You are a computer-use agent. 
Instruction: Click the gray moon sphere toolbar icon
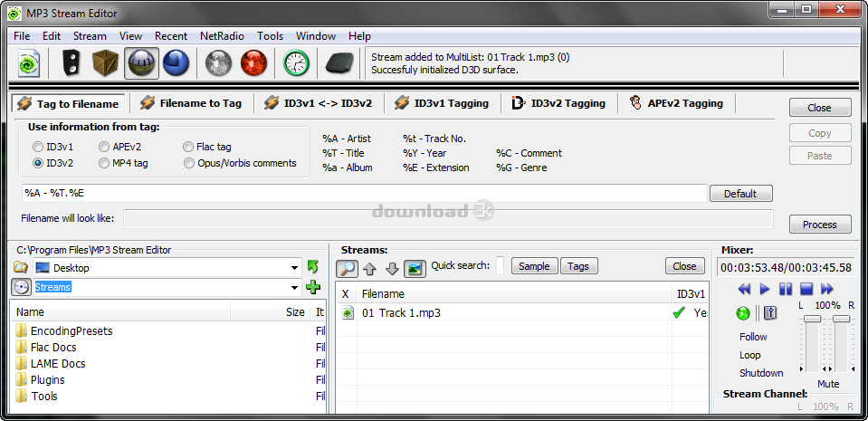tap(219, 63)
